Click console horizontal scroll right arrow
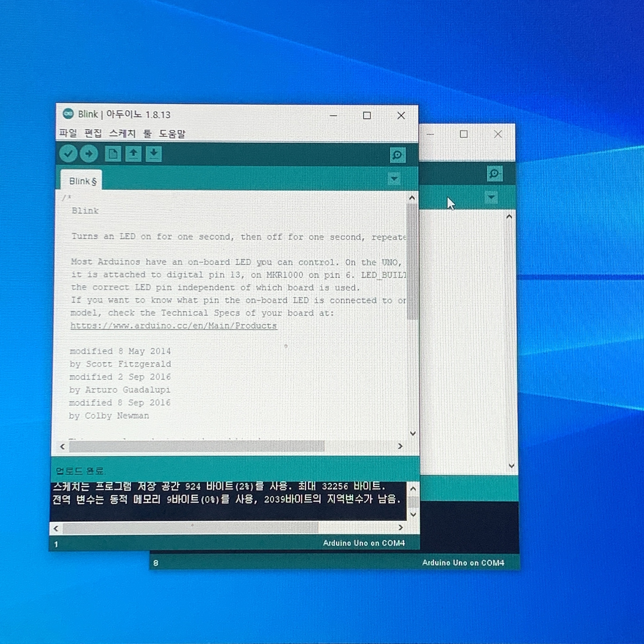The height and width of the screenshot is (644, 644). (x=401, y=527)
